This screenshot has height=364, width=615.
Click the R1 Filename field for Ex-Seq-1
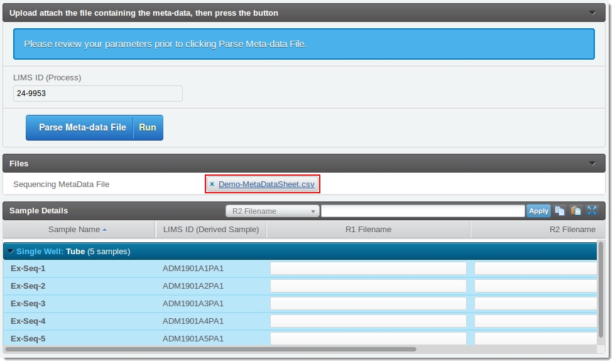368,269
